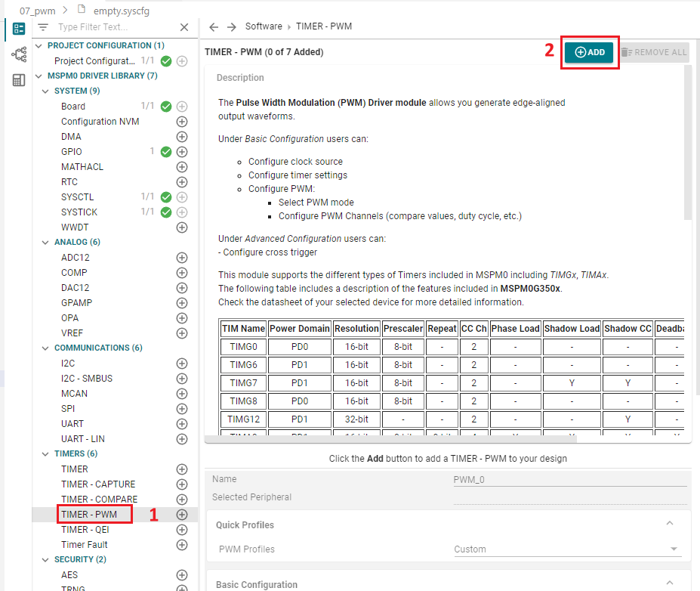Image resolution: width=700 pixels, height=591 pixels.
Task: Select Timer Fault in the tree
Action: 85,545
